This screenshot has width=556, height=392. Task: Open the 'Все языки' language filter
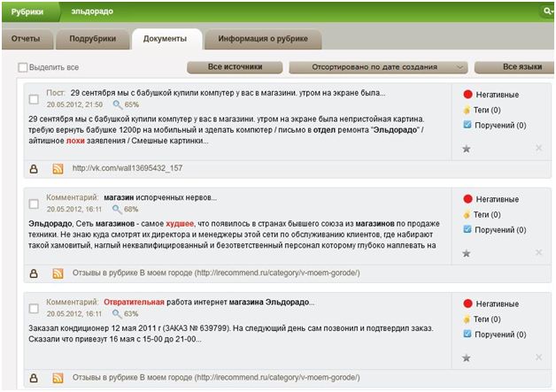pyautogui.click(x=514, y=67)
